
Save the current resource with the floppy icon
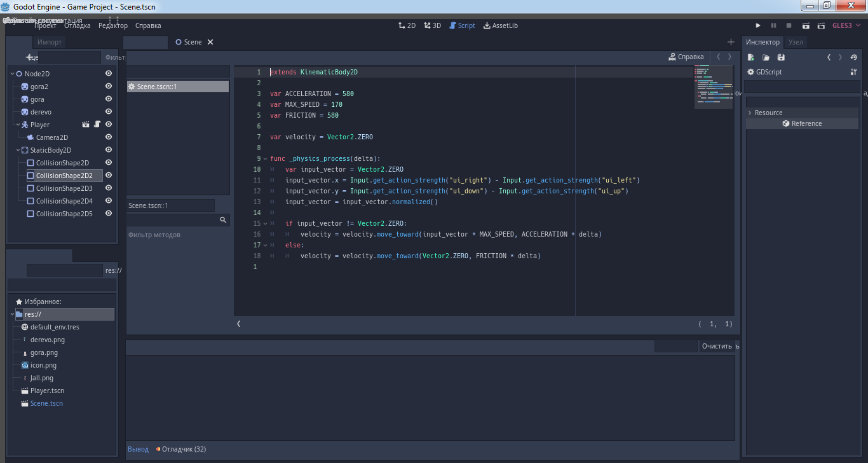(x=780, y=57)
